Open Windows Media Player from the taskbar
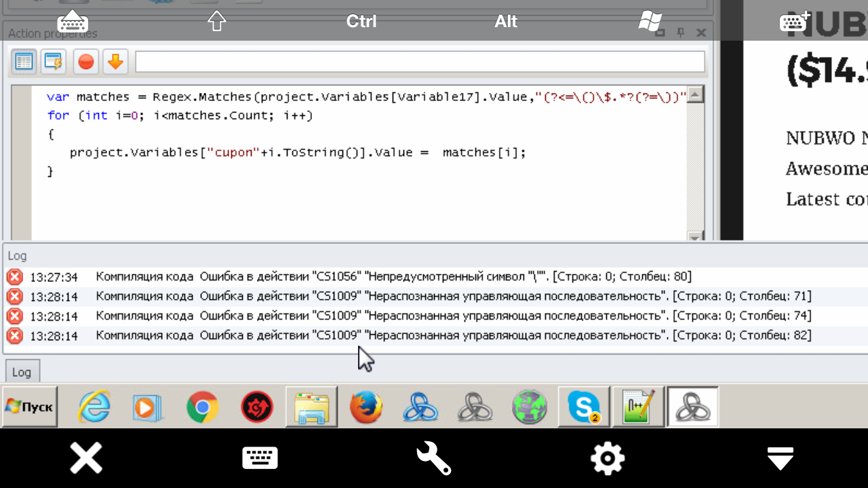 pyautogui.click(x=148, y=407)
